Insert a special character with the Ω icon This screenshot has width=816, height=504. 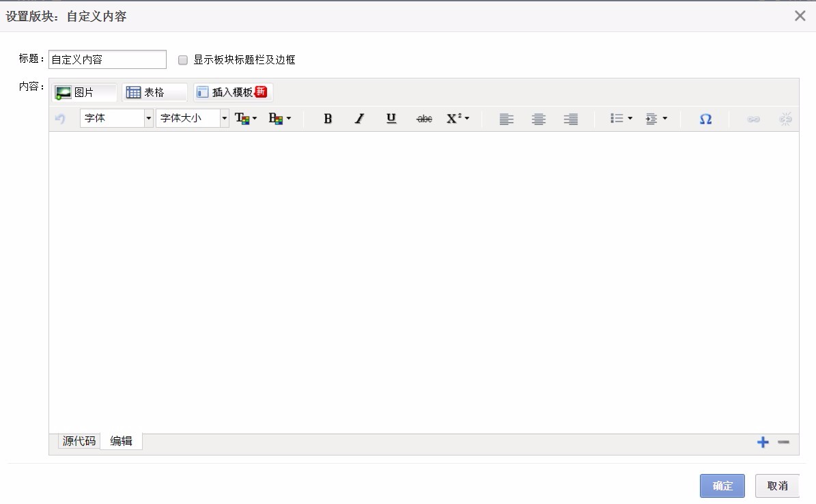(x=705, y=118)
